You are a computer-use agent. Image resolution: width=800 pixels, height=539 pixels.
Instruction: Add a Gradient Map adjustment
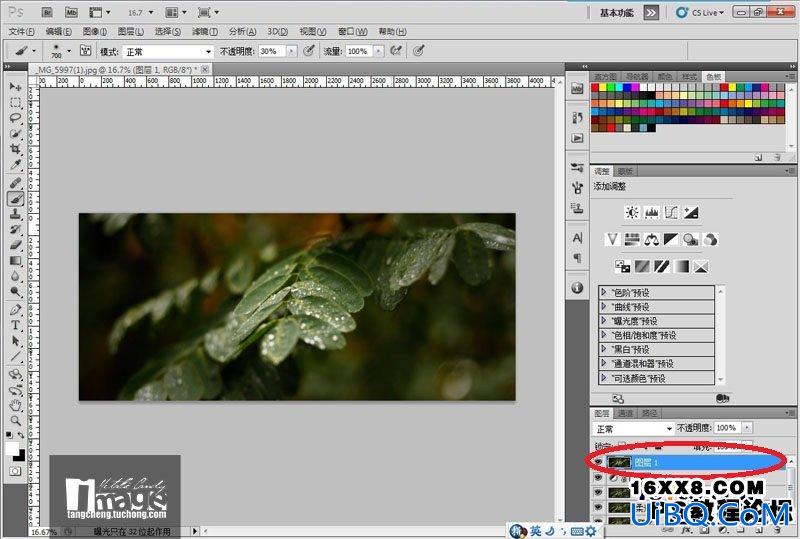pos(681,266)
